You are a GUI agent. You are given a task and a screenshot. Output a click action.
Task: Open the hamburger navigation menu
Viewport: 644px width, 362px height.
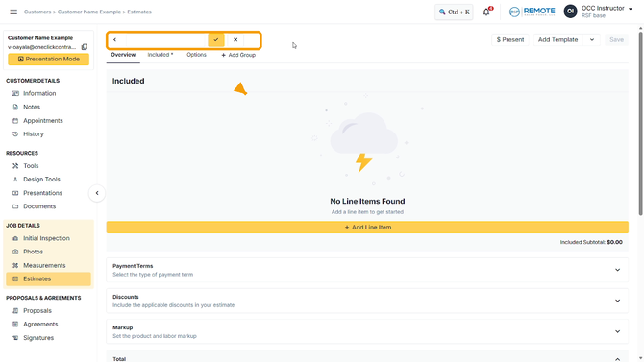(x=13, y=12)
